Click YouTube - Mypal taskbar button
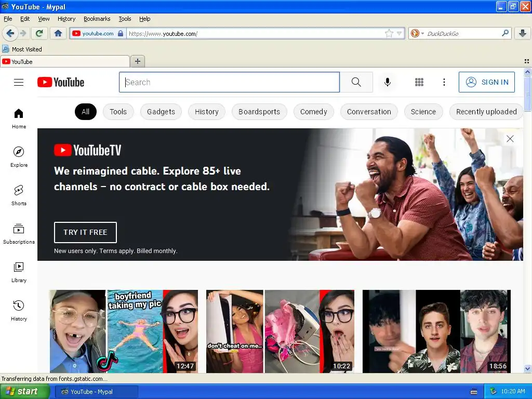 (x=97, y=392)
